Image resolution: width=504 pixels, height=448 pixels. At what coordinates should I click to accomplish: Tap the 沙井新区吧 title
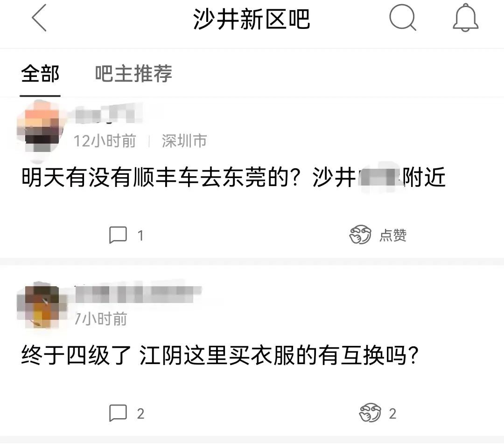click(252, 19)
